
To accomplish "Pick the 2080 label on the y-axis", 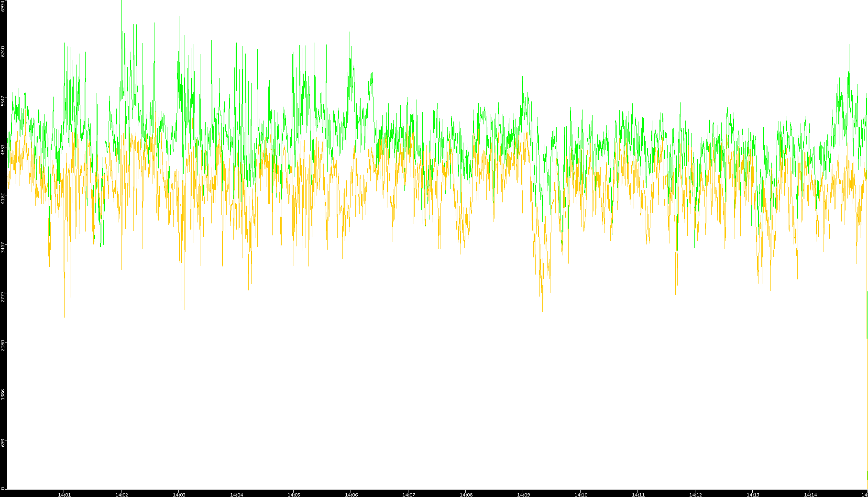I will click(x=3, y=345).
